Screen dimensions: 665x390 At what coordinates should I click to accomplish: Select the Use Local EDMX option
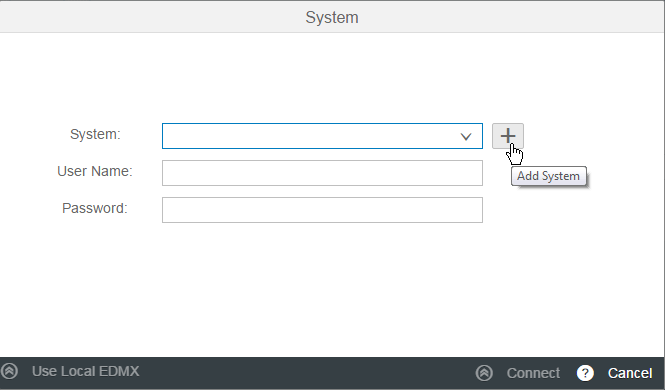coord(85,371)
